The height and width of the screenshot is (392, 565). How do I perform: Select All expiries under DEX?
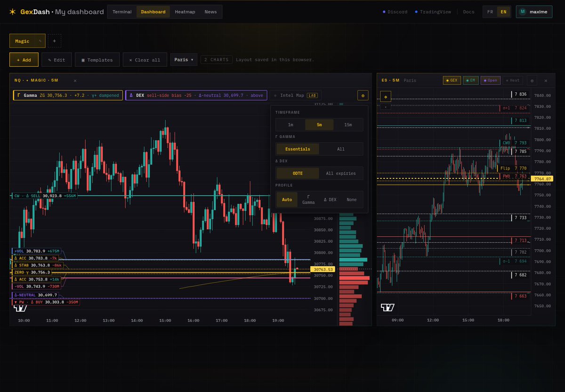[341, 174]
